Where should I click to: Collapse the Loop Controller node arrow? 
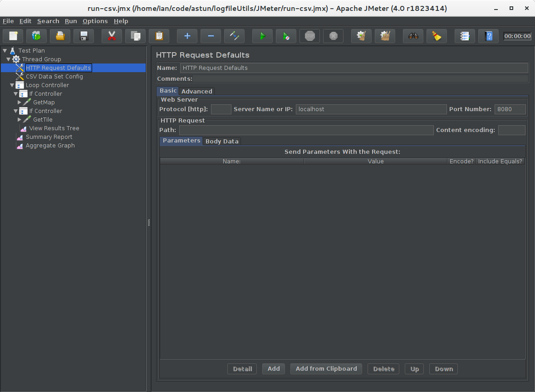(x=12, y=85)
